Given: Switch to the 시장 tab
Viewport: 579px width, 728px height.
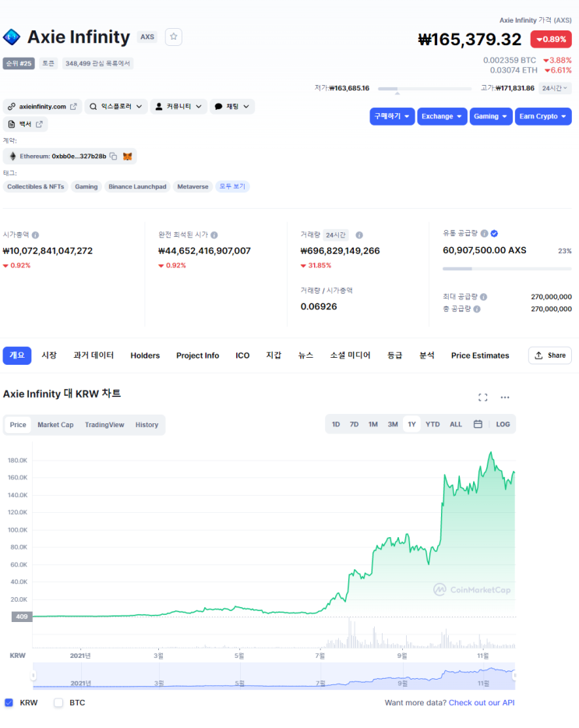Looking at the screenshot, I should point(49,355).
